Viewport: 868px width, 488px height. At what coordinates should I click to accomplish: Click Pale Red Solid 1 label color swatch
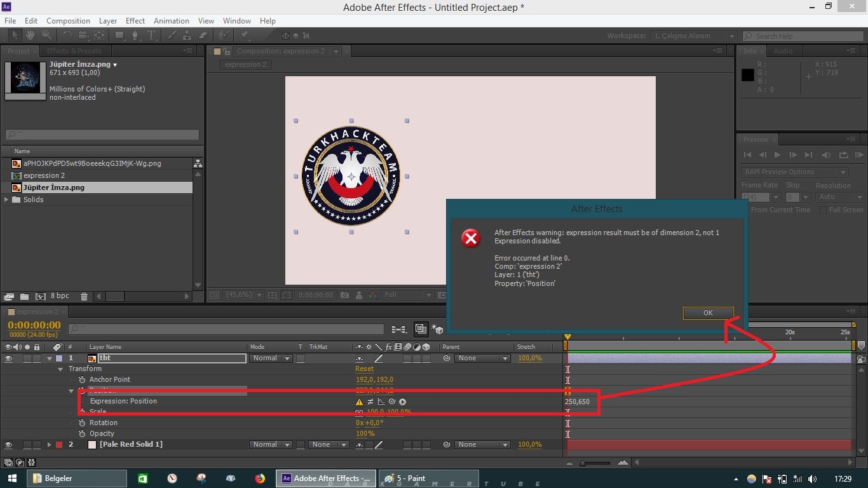click(59, 445)
